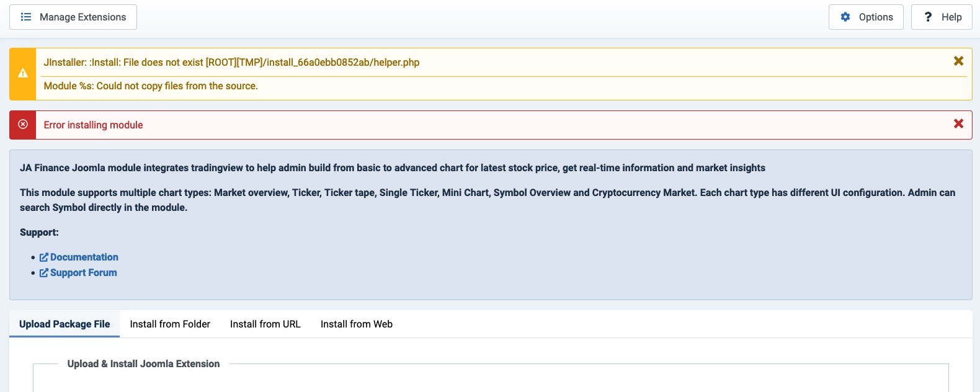The width and height of the screenshot is (980, 392).
Task: Select the Install from Web tab
Action: pyautogui.click(x=356, y=324)
